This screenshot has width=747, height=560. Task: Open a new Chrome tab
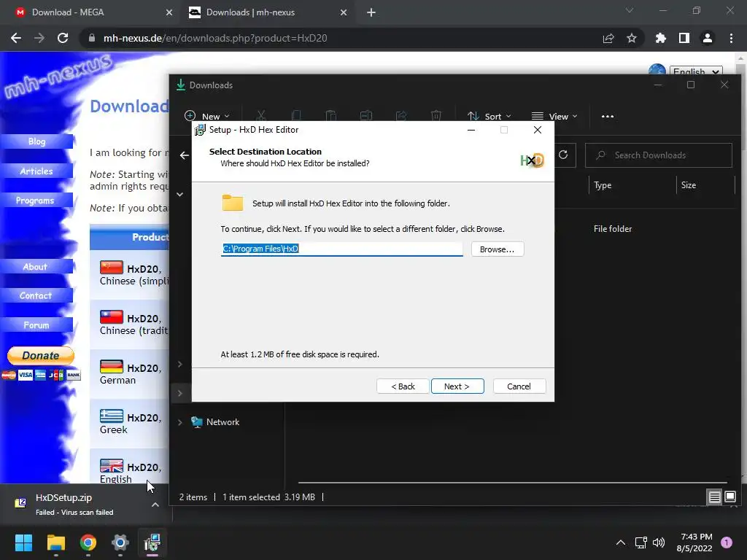(x=371, y=12)
